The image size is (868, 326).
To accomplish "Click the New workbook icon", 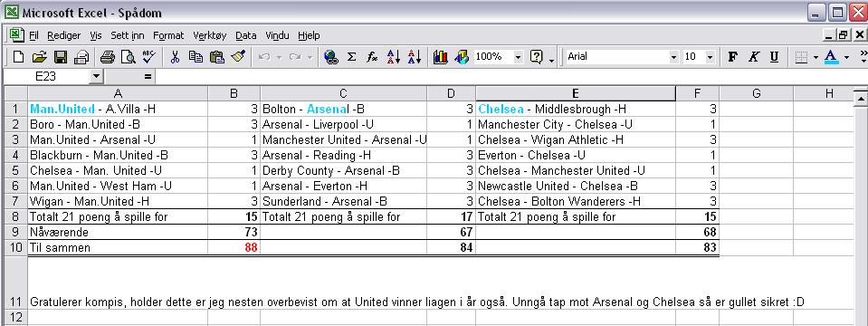I will coord(18,56).
